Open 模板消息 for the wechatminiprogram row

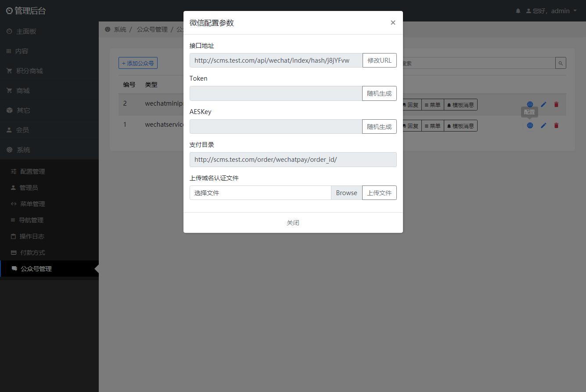pyautogui.click(x=460, y=105)
